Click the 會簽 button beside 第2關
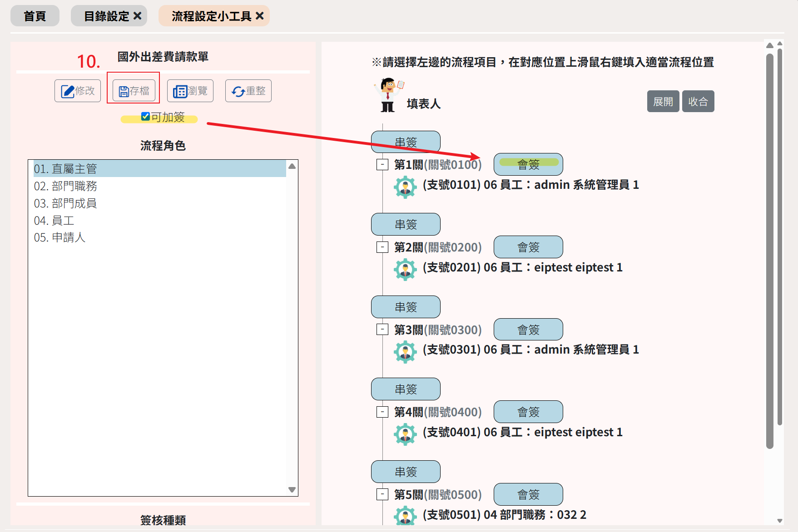This screenshot has width=798, height=532. coord(528,247)
